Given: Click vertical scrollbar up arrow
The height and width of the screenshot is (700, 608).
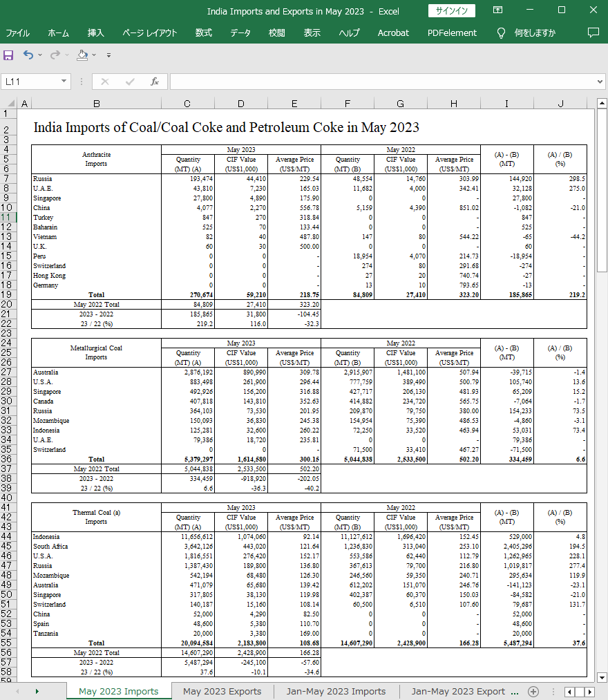Looking at the screenshot, I should (602, 104).
